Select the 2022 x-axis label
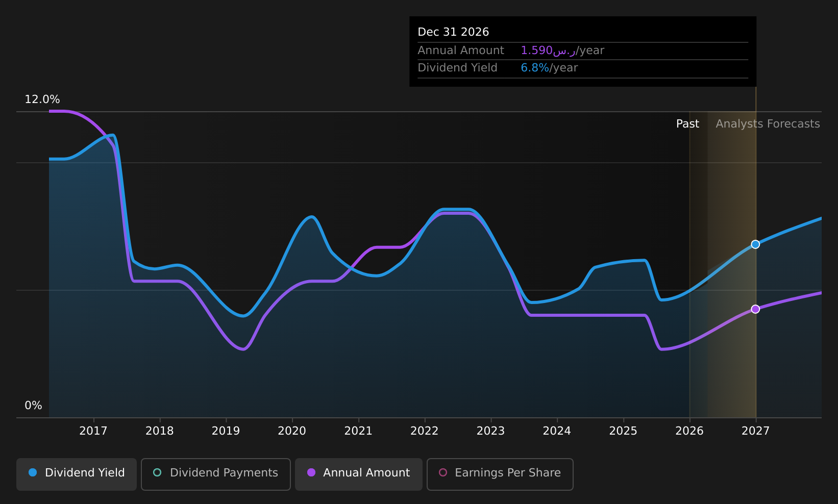838x504 pixels. click(425, 431)
